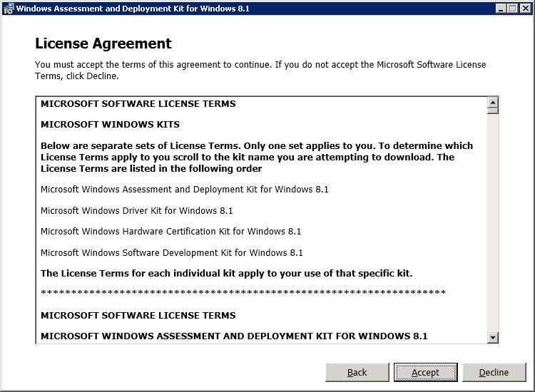This screenshot has height=392, width=535.
Task: Click the license text scroll down arrow
Action: 492,337
